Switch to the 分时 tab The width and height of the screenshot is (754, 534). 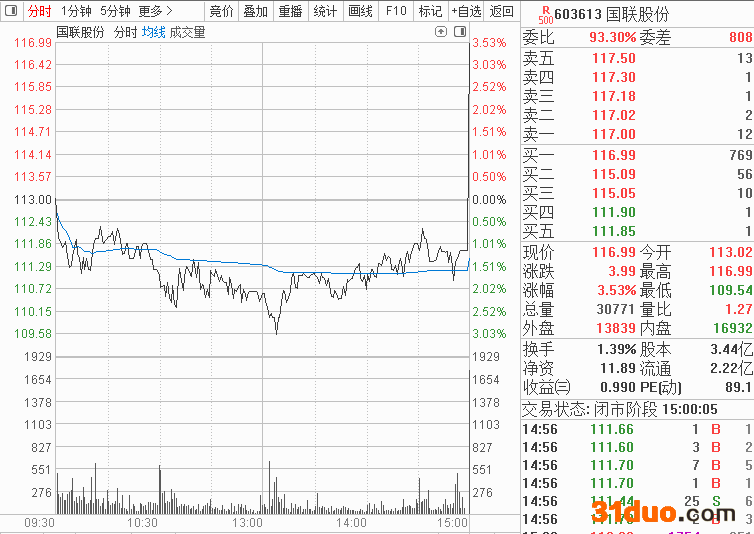(39, 11)
